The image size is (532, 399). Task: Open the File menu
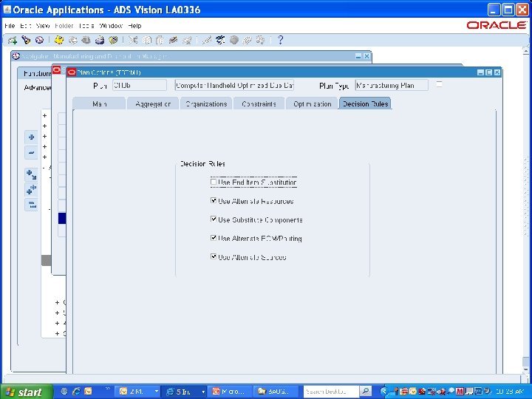[10, 26]
